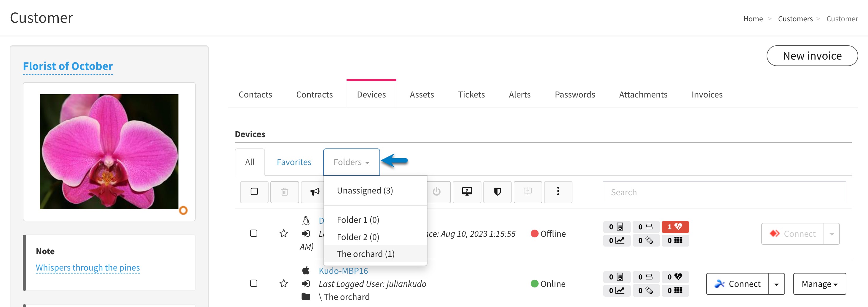Screen dimensions: 868x307
Task: Click the red alerts heartbeat badge on offline device
Action: point(675,227)
